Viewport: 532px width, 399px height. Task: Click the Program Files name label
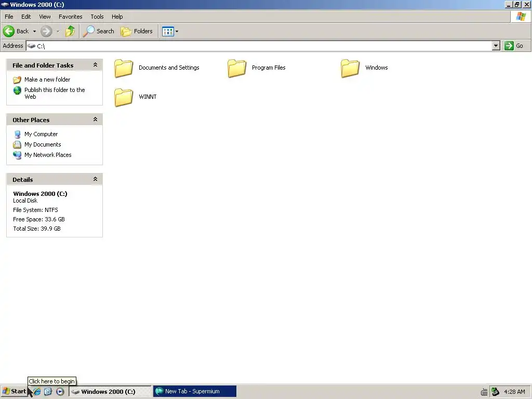(x=269, y=68)
